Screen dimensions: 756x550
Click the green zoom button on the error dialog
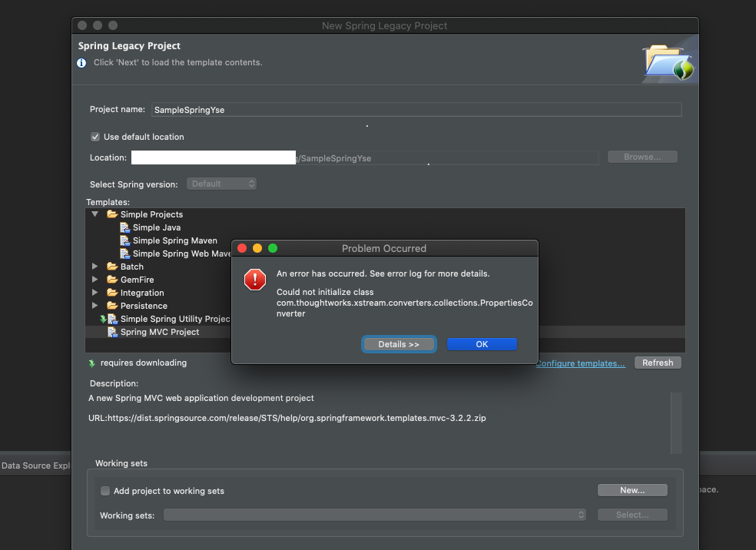click(x=273, y=248)
